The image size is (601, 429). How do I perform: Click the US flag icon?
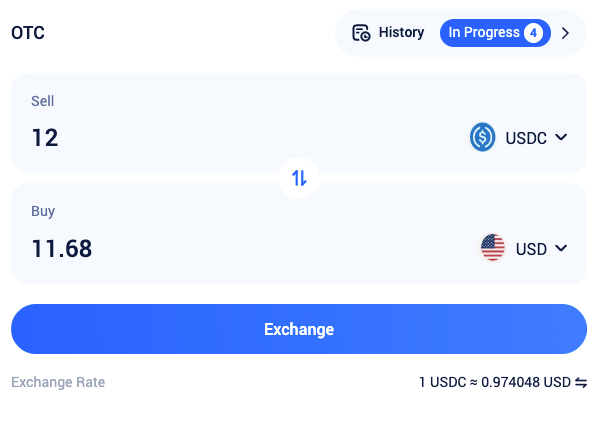493,248
